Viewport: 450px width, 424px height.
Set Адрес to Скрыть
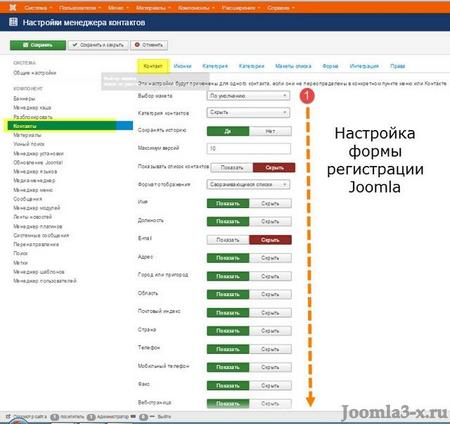(270, 258)
